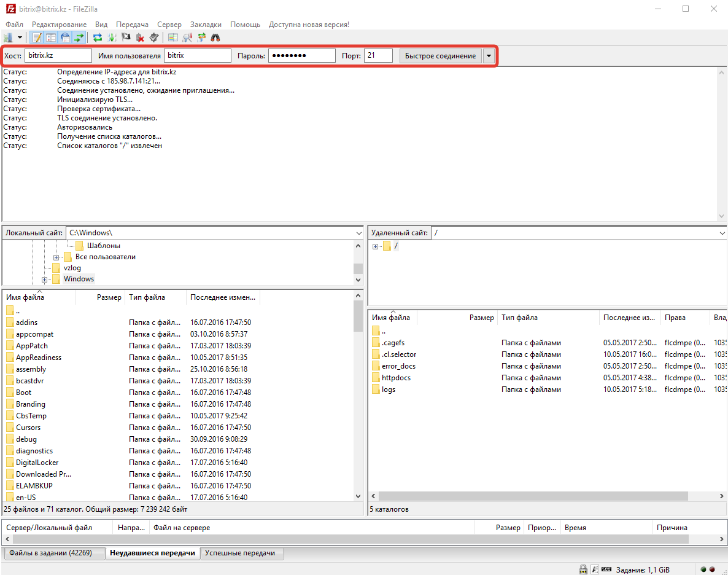Screen dimensions: 728x575
Task: Click the FileZilla logo in title bar
Action: click(10, 9)
